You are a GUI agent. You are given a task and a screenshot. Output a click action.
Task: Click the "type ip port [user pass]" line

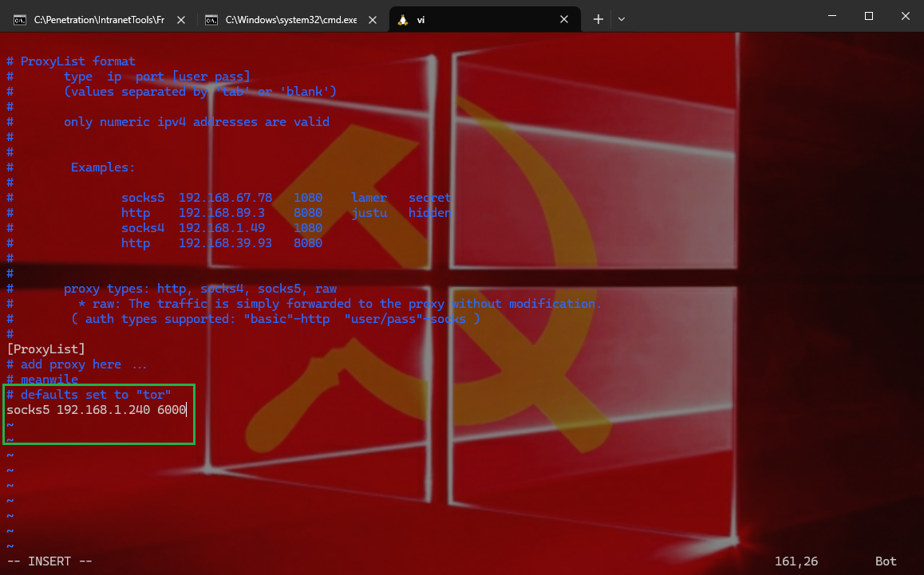tap(157, 77)
